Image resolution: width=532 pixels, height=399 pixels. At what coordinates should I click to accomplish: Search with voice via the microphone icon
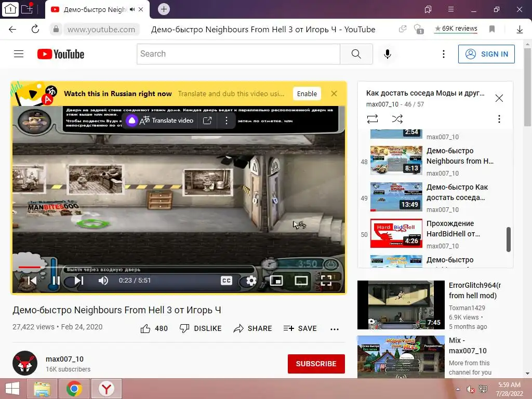point(388,54)
